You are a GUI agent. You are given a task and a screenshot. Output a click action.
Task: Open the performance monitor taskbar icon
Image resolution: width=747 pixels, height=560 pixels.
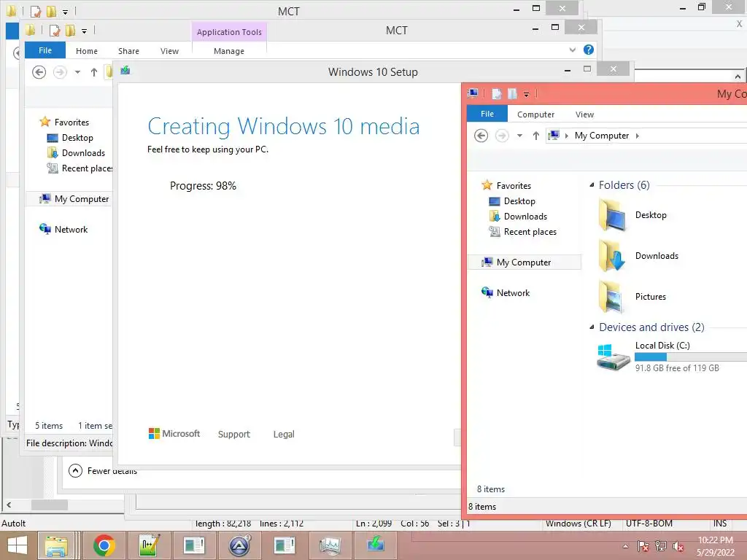[x=330, y=545]
